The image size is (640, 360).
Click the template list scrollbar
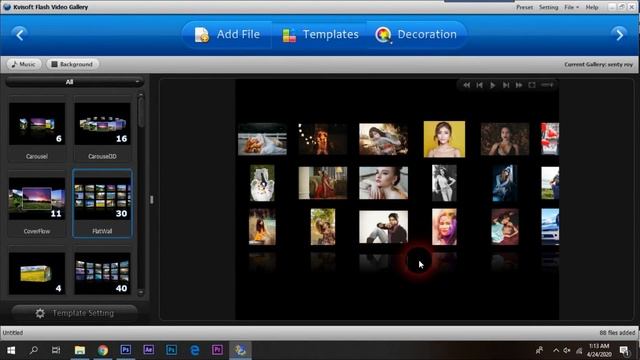click(x=141, y=112)
